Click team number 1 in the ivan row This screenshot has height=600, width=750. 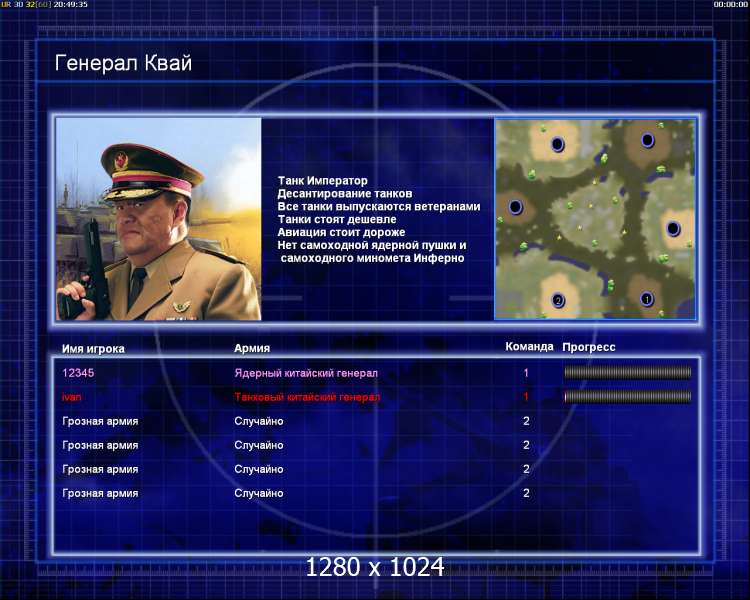point(526,397)
